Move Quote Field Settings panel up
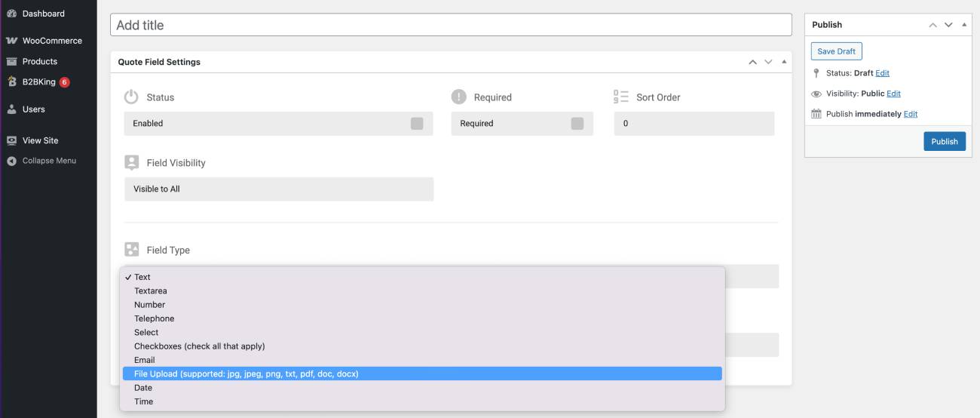This screenshot has height=418, width=980. click(x=752, y=62)
